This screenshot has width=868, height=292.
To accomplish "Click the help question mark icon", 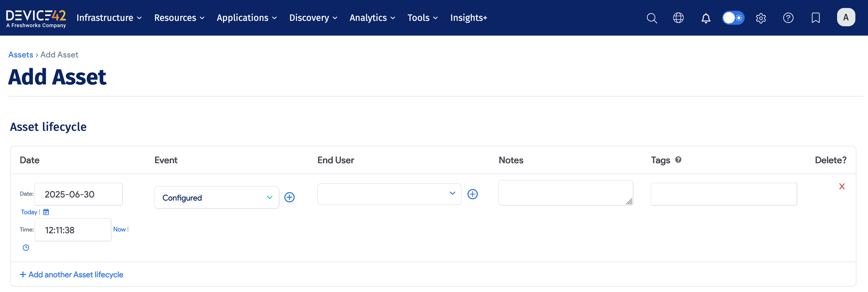I will pos(788,18).
